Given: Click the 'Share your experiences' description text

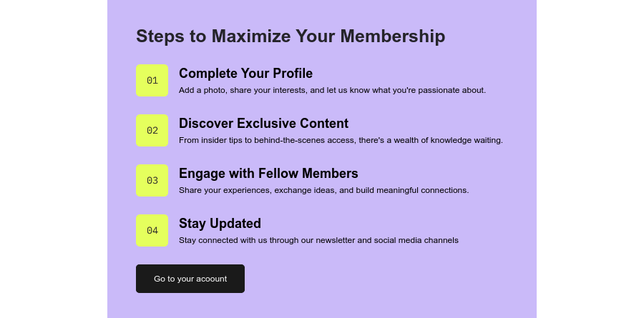Looking at the screenshot, I should [x=323, y=190].
